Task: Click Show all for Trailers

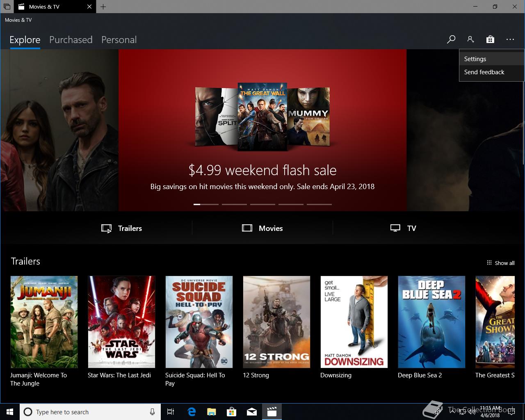Action: (x=500, y=263)
